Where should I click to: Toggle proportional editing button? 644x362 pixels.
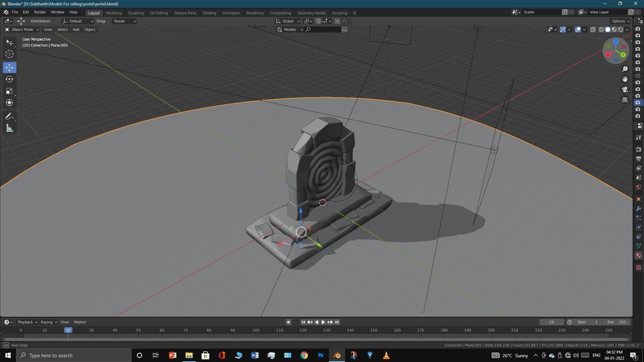click(337, 21)
